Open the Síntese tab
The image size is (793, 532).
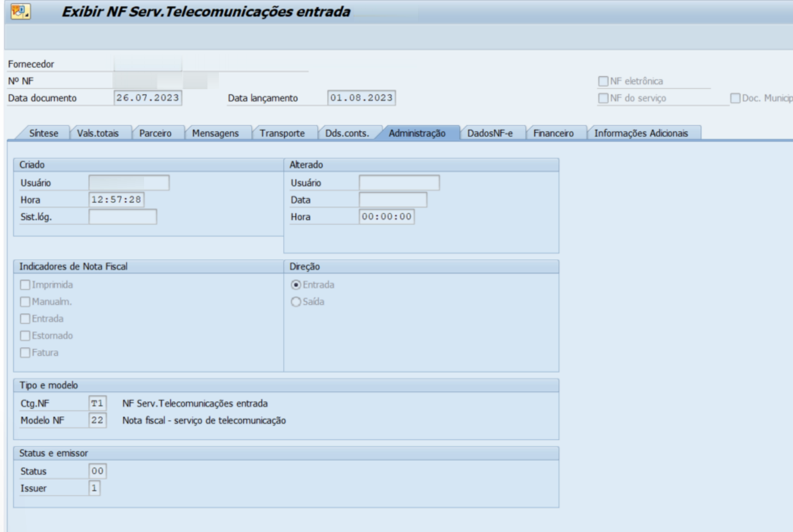(43, 133)
